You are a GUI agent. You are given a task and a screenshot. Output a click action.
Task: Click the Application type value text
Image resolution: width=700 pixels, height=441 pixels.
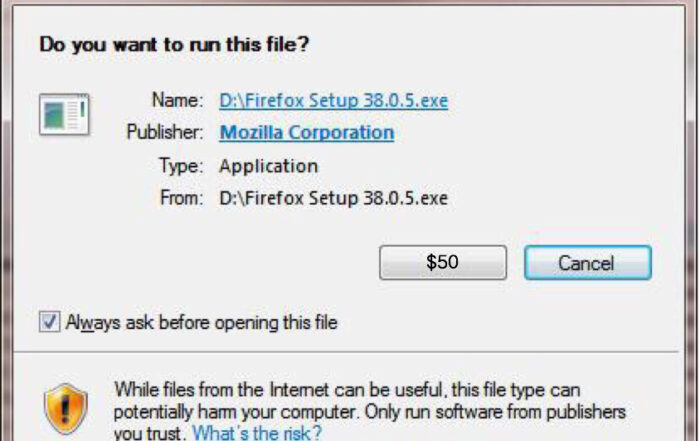pos(269,166)
